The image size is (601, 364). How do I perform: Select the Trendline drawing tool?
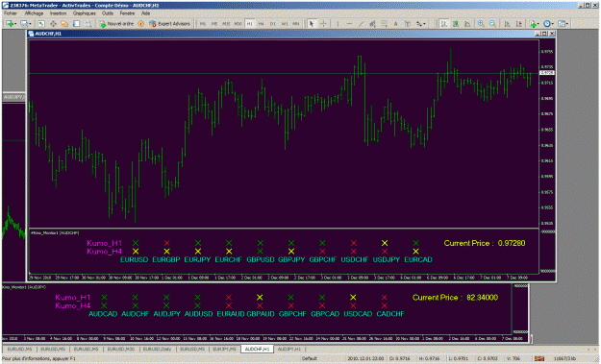361,24
